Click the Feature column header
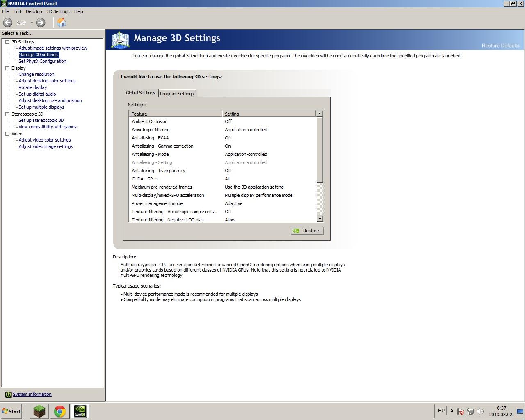Screen dimensions: 525x420 [x=176, y=114]
